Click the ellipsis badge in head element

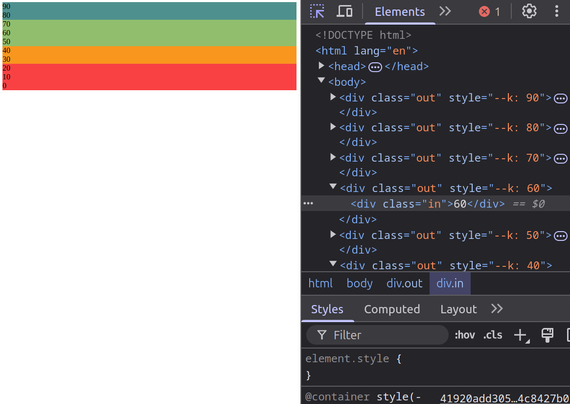(375, 67)
